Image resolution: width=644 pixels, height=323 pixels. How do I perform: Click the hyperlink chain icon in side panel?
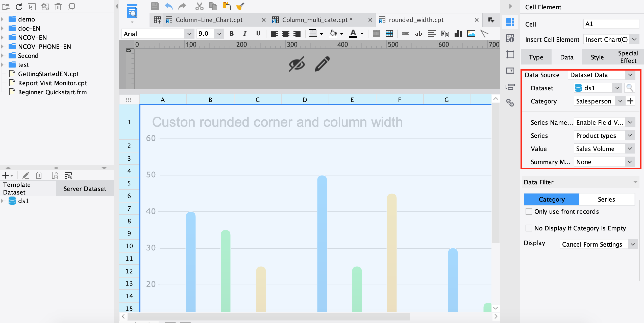(x=510, y=103)
